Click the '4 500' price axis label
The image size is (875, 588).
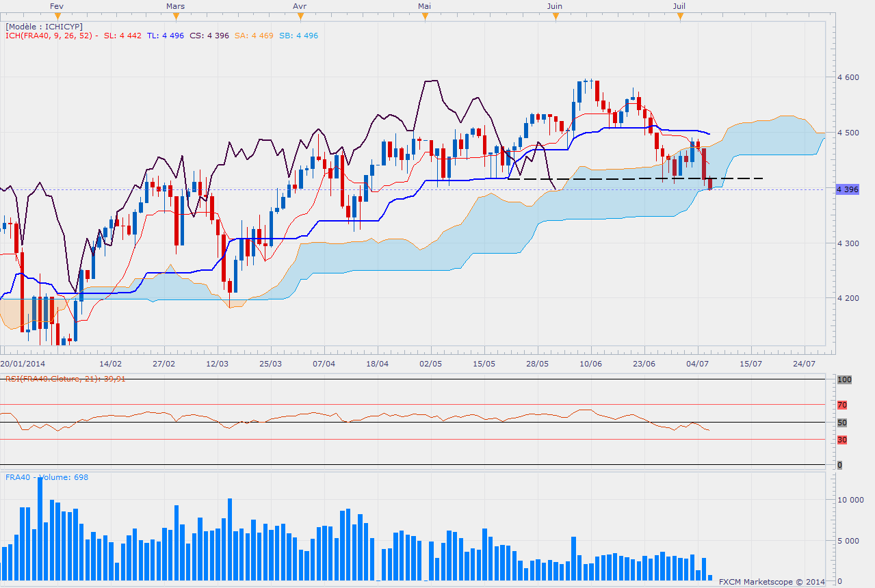848,133
